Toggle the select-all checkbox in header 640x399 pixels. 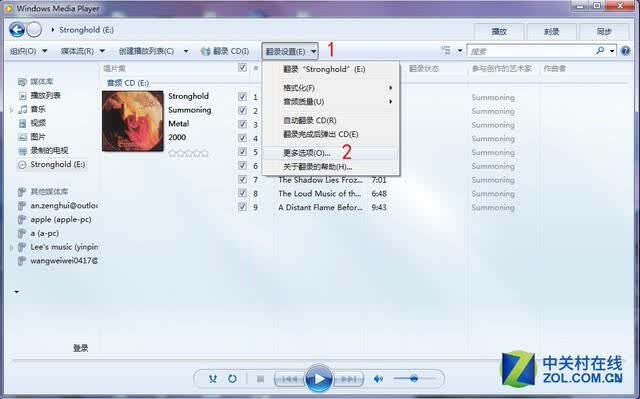[x=242, y=67]
